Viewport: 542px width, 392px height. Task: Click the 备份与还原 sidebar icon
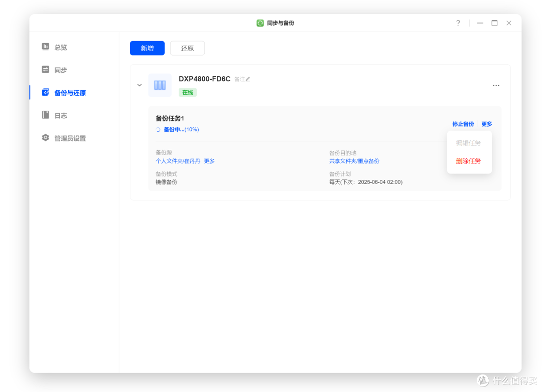[x=45, y=92]
